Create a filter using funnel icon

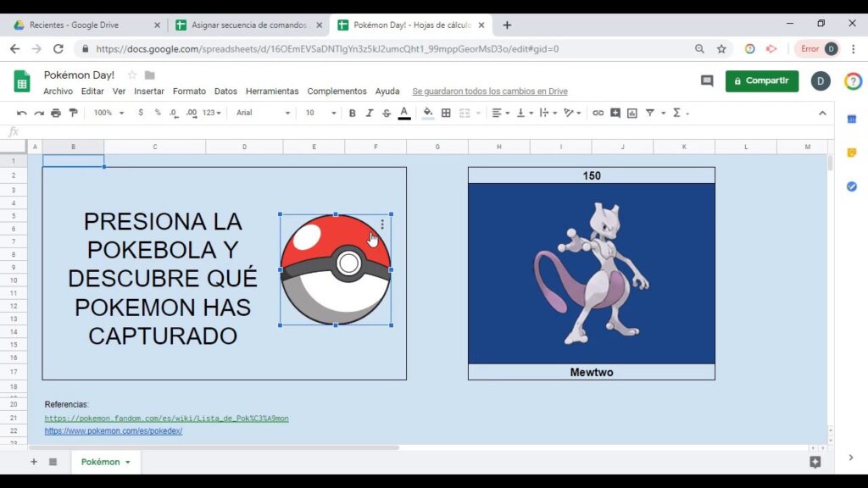pyautogui.click(x=650, y=113)
